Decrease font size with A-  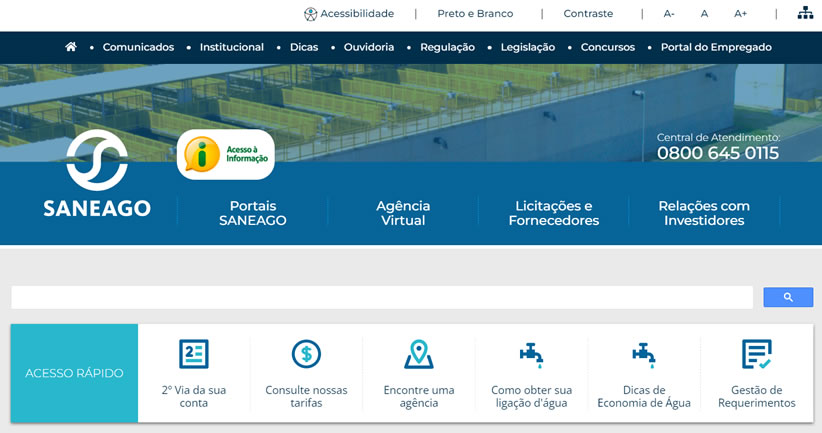[669, 14]
